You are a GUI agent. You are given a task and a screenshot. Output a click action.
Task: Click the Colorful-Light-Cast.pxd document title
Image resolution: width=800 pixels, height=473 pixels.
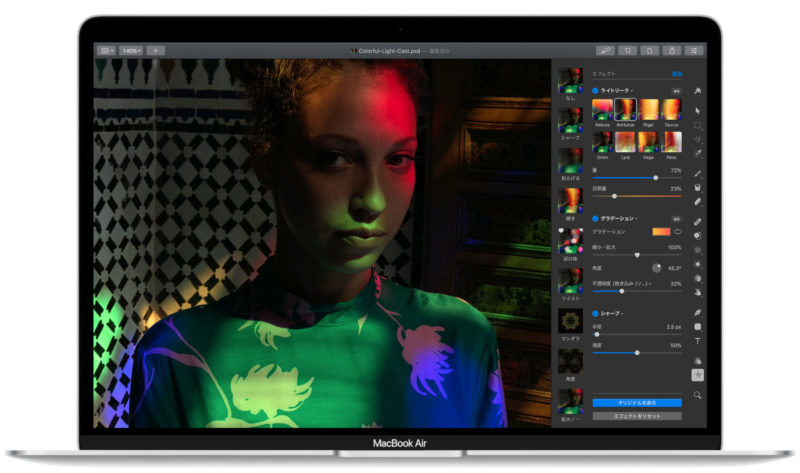click(x=389, y=51)
